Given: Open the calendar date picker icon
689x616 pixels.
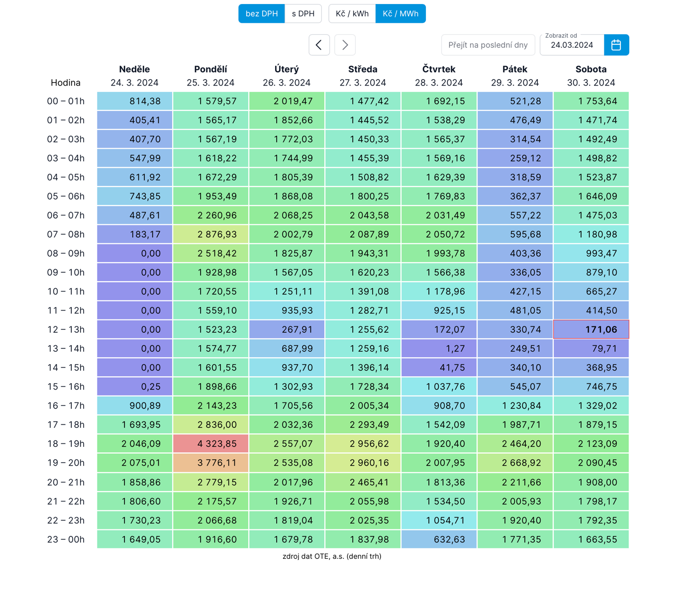Looking at the screenshot, I should click(x=616, y=45).
